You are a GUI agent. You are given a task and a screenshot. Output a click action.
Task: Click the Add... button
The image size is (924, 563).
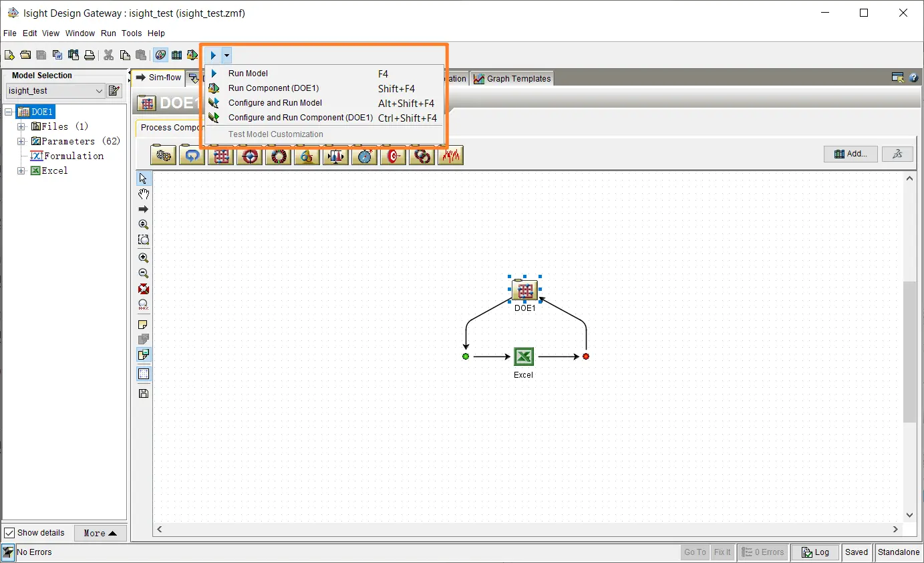click(850, 154)
